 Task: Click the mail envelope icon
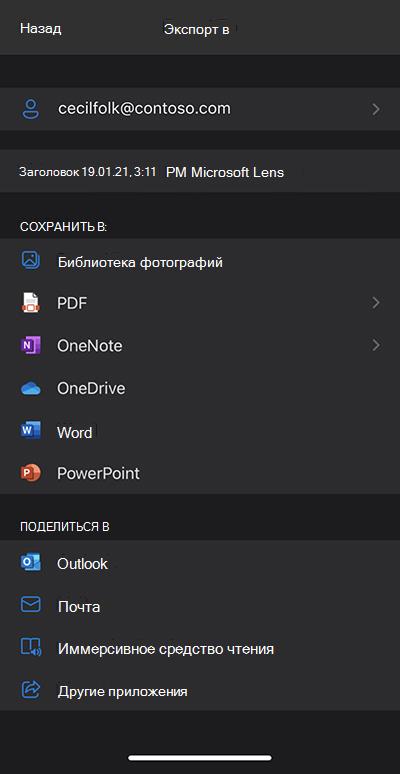(31, 605)
